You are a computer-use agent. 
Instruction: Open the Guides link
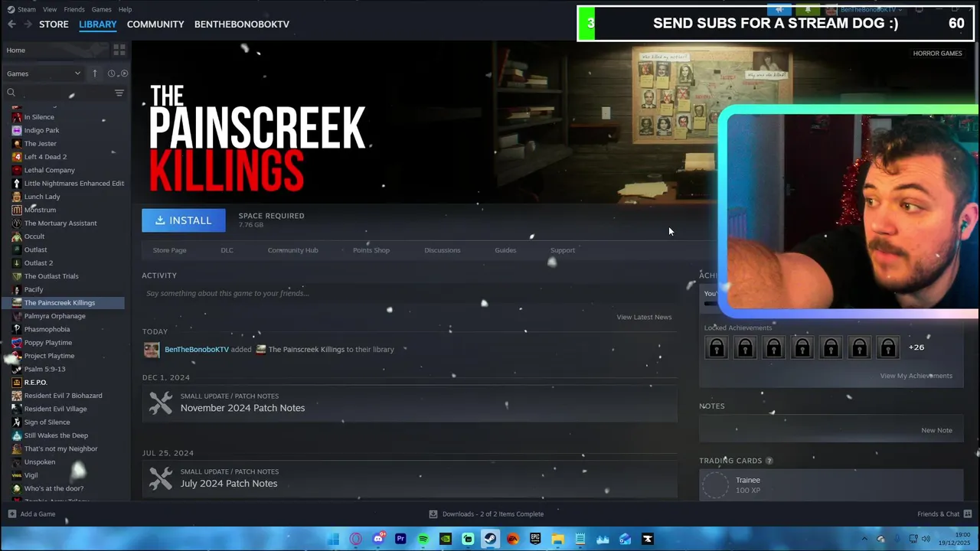(x=505, y=250)
